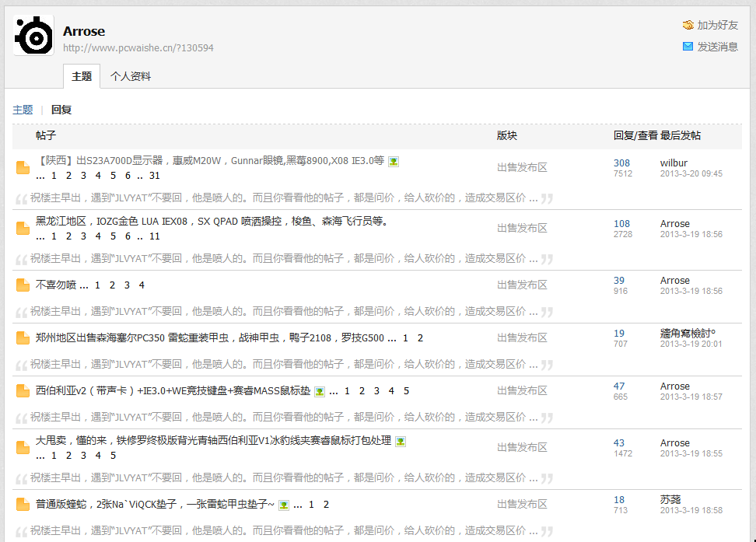This screenshot has width=756, height=542.
Task: Click the Arrose username heading
Action: coord(84,31)
